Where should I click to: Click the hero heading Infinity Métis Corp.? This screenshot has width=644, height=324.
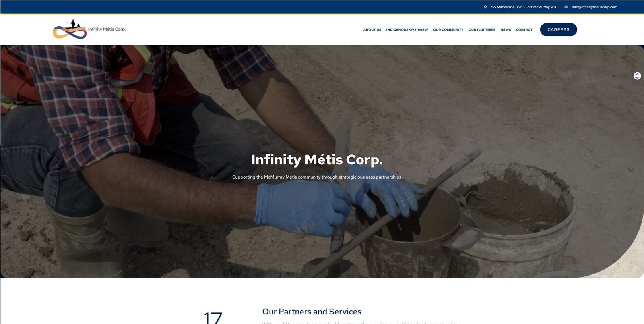[x=317, y=160]
